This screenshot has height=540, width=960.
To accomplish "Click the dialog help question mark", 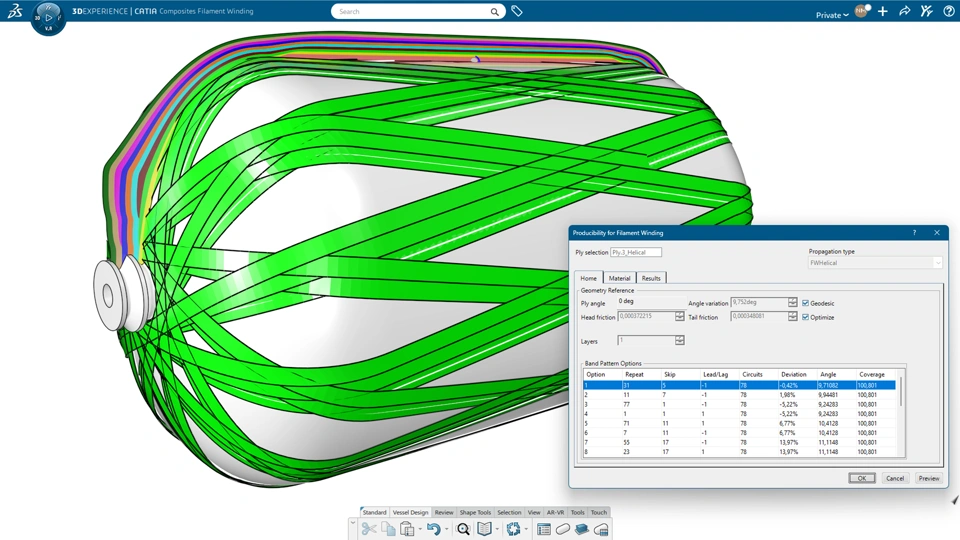I will pos(914,233).
